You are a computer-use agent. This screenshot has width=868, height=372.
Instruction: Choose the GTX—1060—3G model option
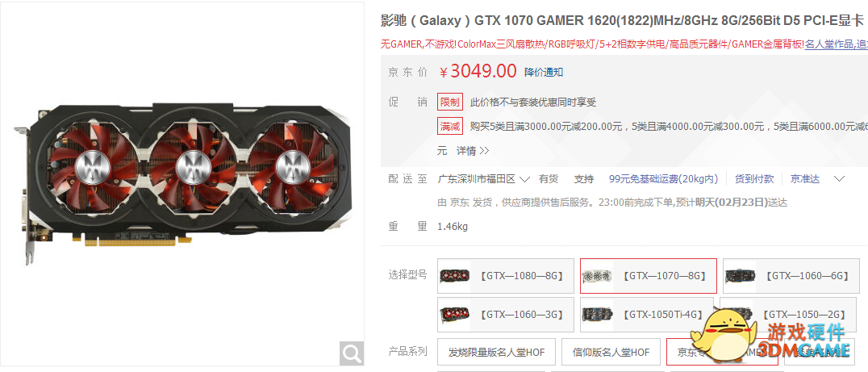click(x=506, y=315)
